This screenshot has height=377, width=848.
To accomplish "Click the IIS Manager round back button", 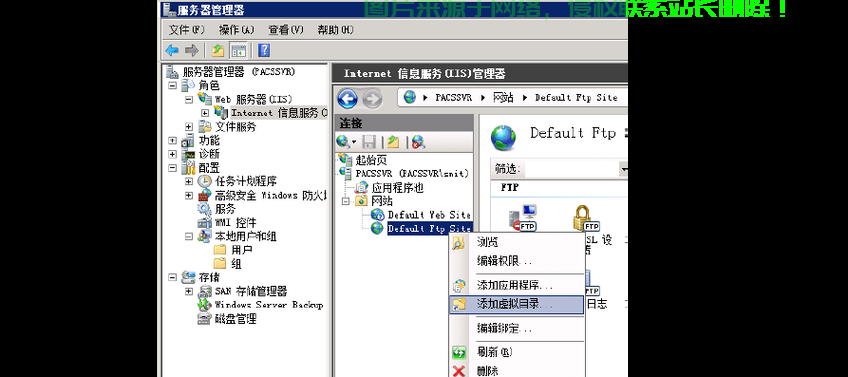I will point(347,98).
